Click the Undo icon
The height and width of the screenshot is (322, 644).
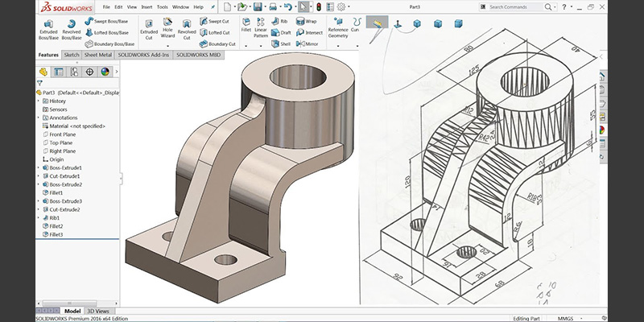click(287, 7)
